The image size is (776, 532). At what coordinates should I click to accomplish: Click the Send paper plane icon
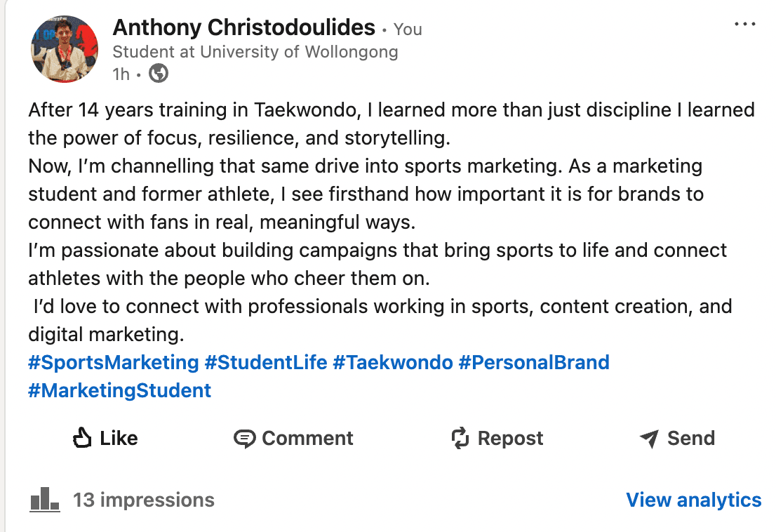(649, 439)
